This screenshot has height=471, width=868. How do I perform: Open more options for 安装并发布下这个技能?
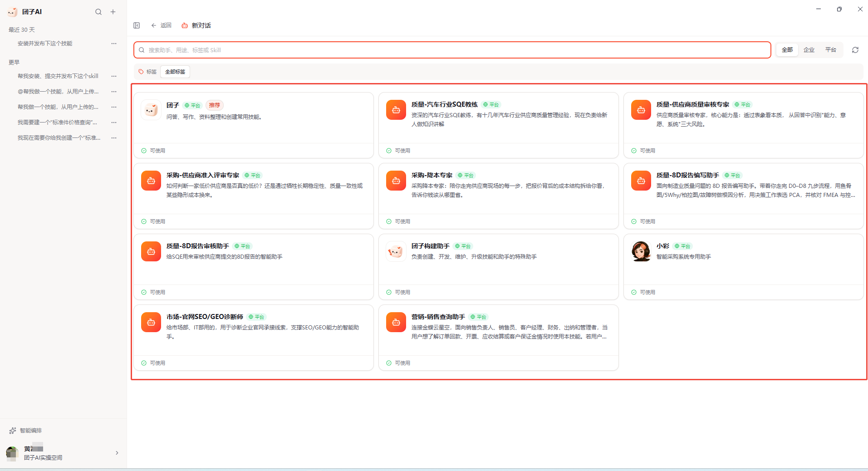[x=114, y=44]
